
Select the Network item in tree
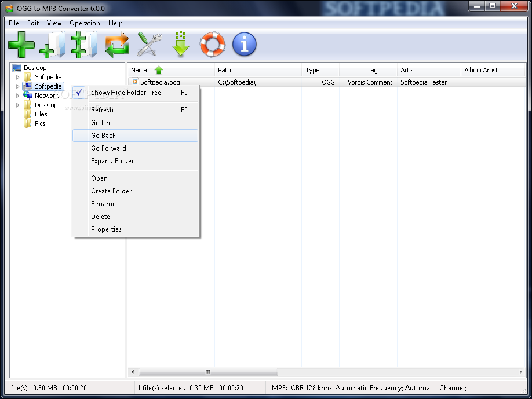[47, 96]
